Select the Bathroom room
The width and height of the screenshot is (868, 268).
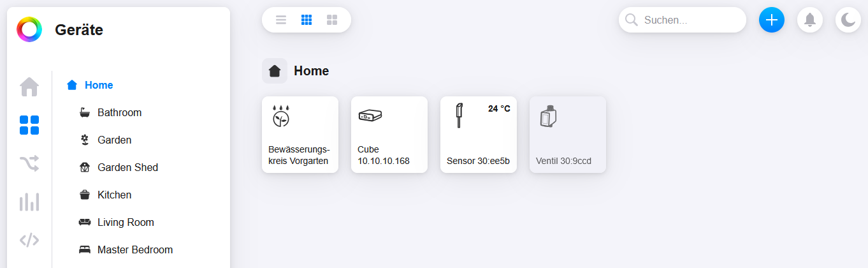click(119, 112)
